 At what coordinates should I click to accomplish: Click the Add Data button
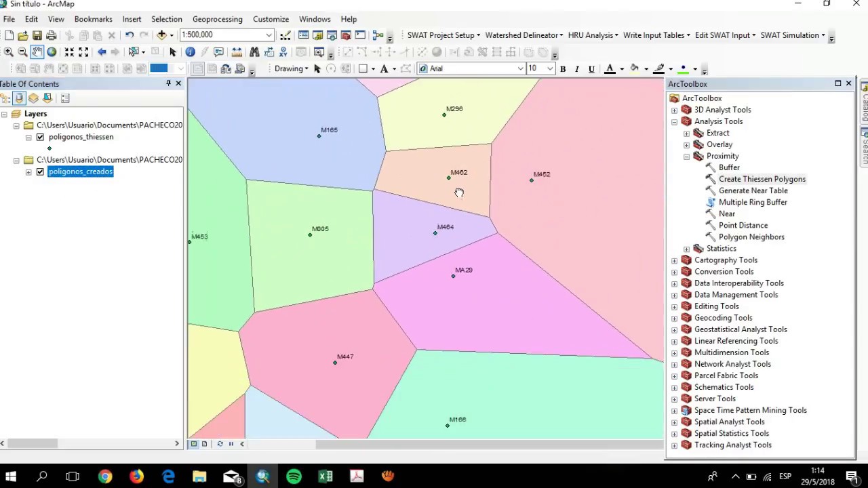point(161,35)
